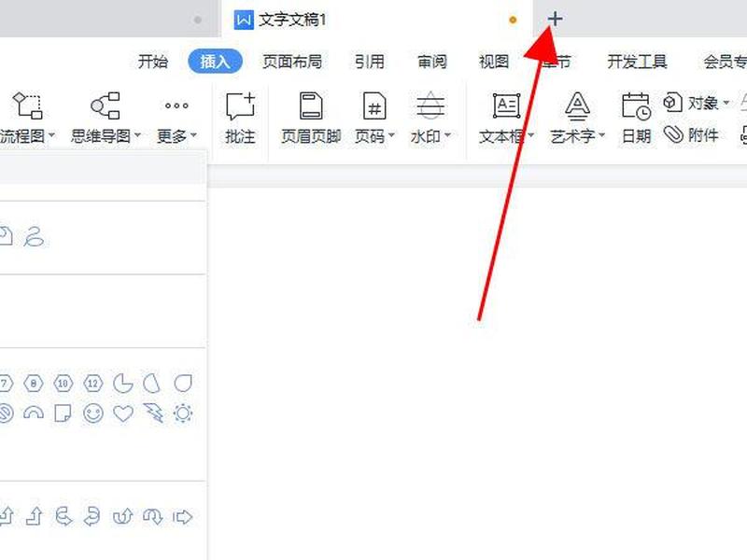This screenshot has height=560, width=747.
Task: Select the octagon shape labeled 8
Action: 34,384
